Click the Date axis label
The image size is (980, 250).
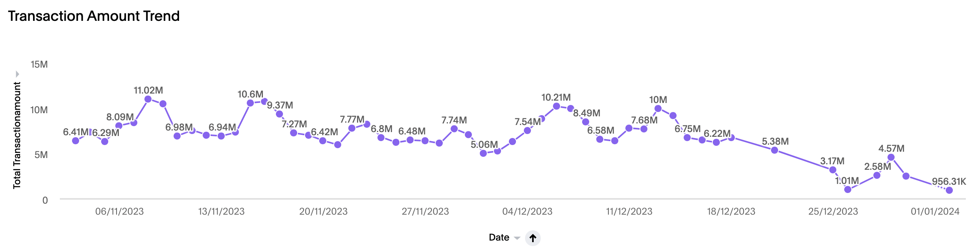coord(499,237)
